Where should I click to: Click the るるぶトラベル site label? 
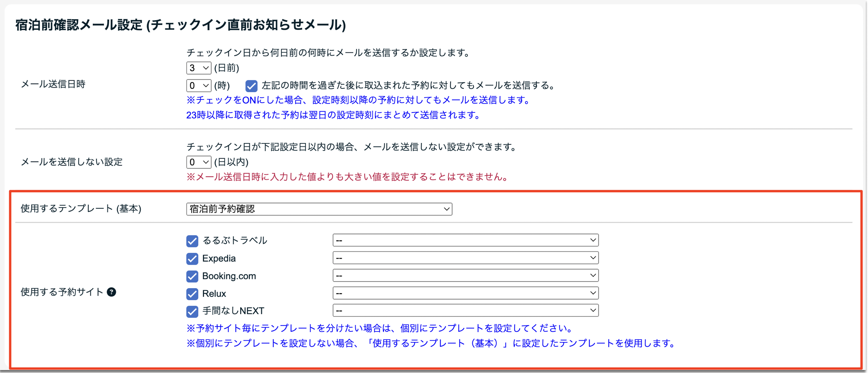click(235, 241)
